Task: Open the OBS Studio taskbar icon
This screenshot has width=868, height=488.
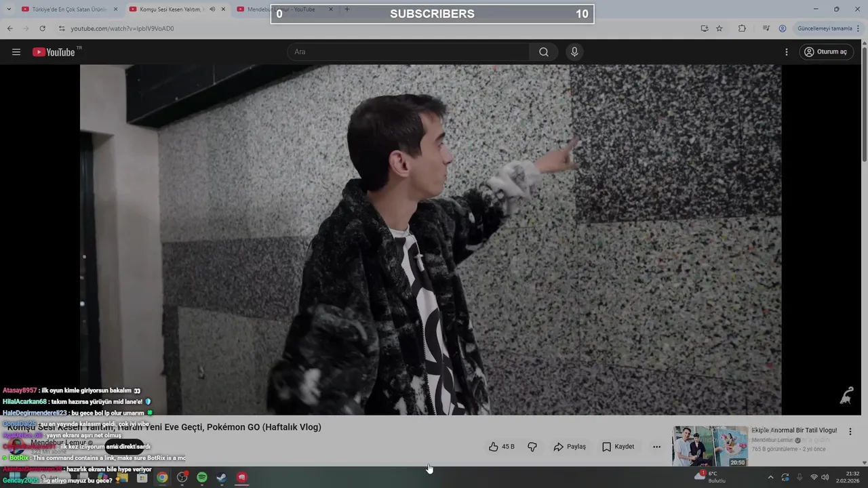Action: [182, 478]
